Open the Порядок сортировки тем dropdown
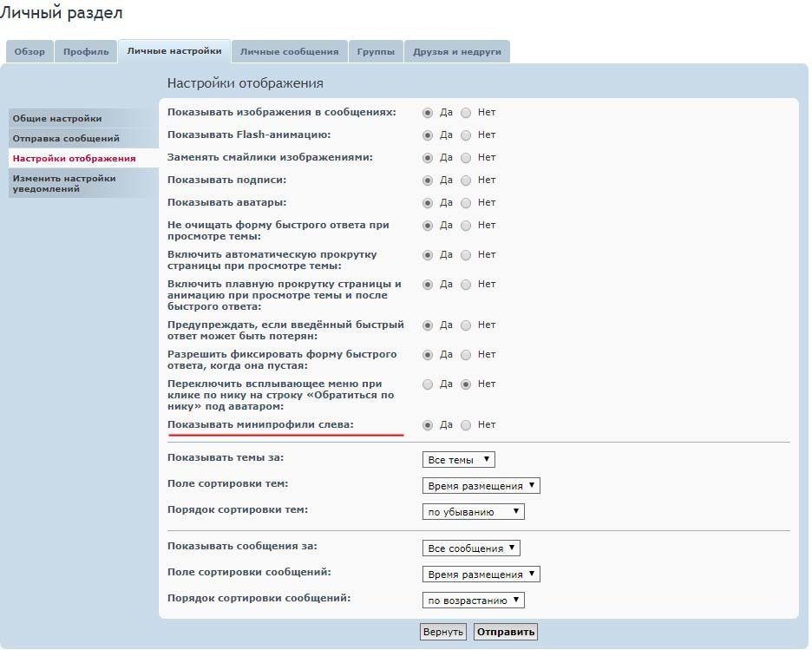Screen dimensions: 812x650 (473, 512)
